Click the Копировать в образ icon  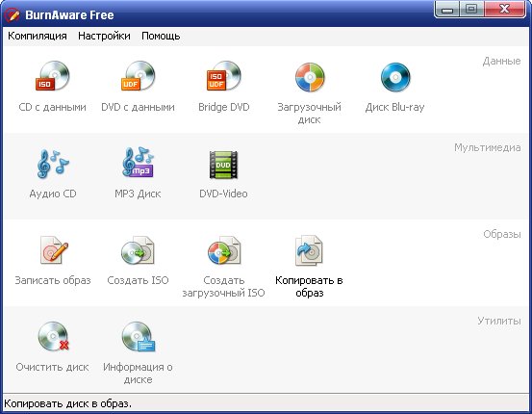309,250
